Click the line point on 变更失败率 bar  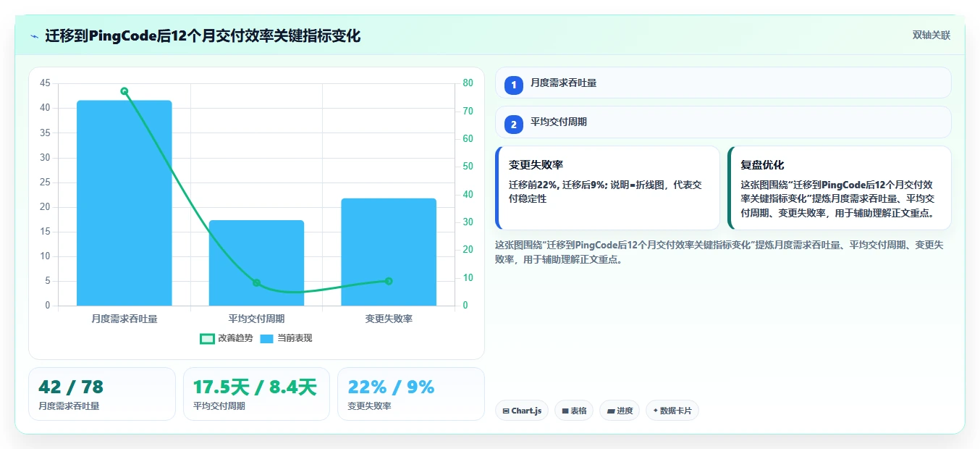(389, 281)
